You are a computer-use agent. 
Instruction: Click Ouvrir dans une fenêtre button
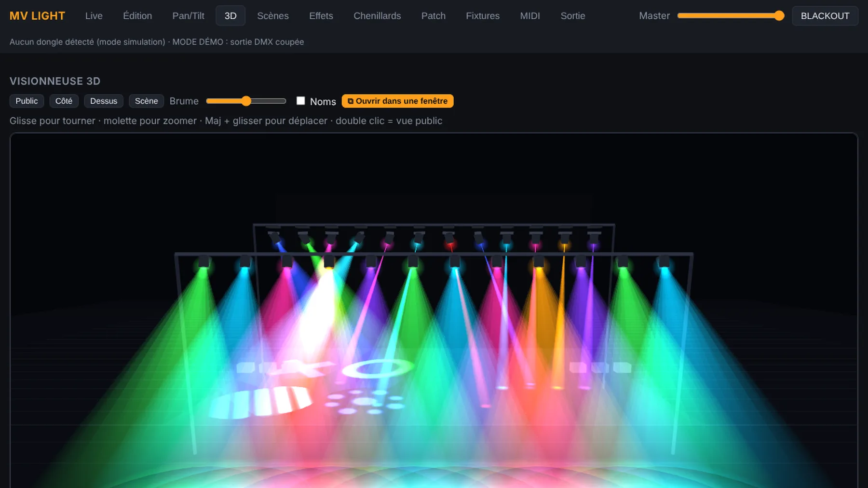(397, 101)
